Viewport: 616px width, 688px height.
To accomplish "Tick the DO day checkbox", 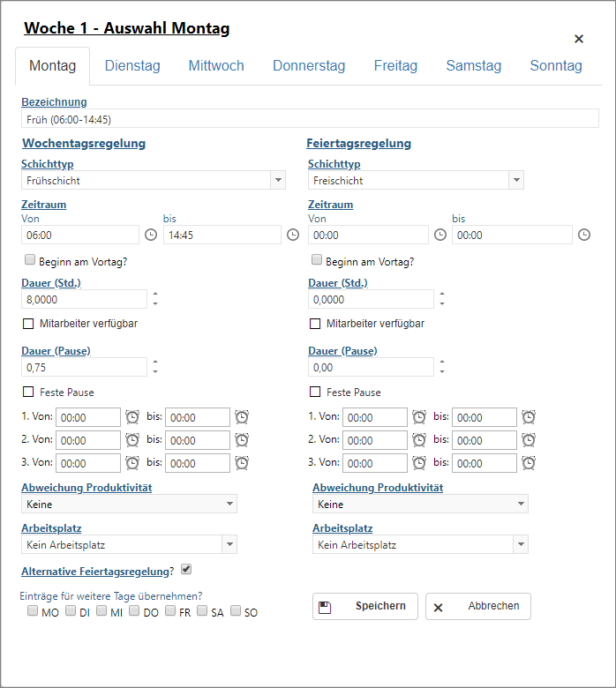I will point(134,610).
